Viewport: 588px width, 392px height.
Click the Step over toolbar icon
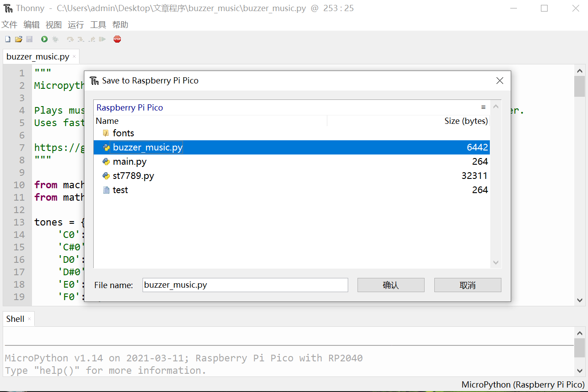pyautogui.click(x=70, y=40)
